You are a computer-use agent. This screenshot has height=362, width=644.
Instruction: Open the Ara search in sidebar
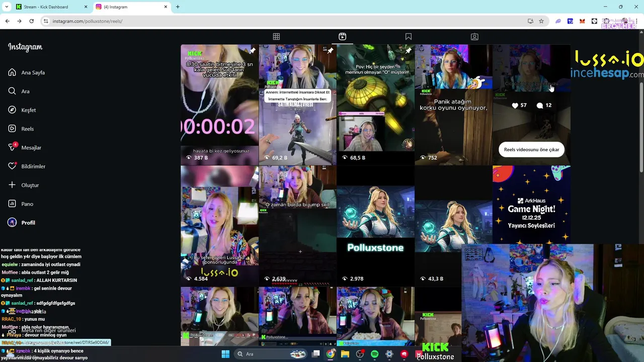19,91
